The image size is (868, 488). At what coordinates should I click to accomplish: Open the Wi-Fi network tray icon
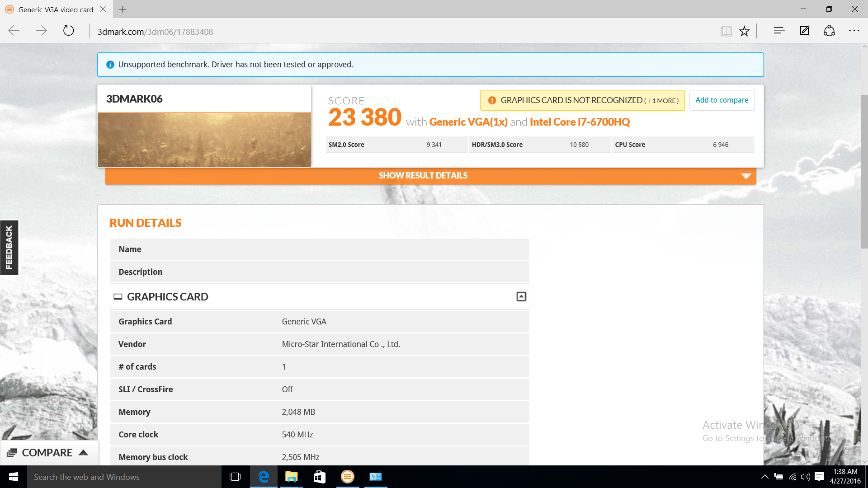point(793,477)
